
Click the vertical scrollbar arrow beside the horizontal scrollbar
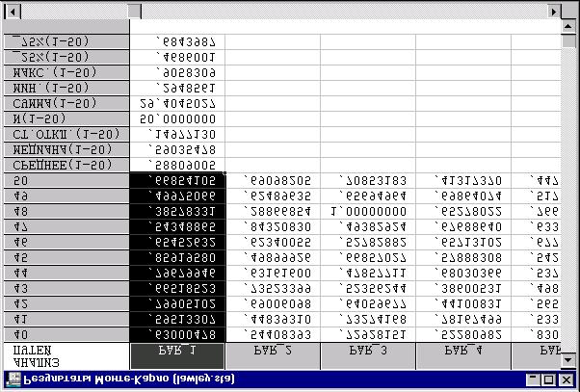click(x=568, y=25)
